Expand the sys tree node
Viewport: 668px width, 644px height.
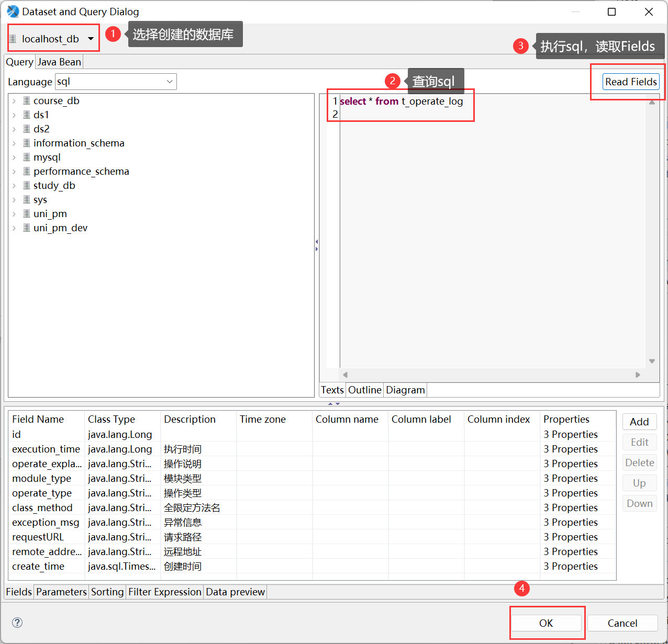[x=14, y=200]
